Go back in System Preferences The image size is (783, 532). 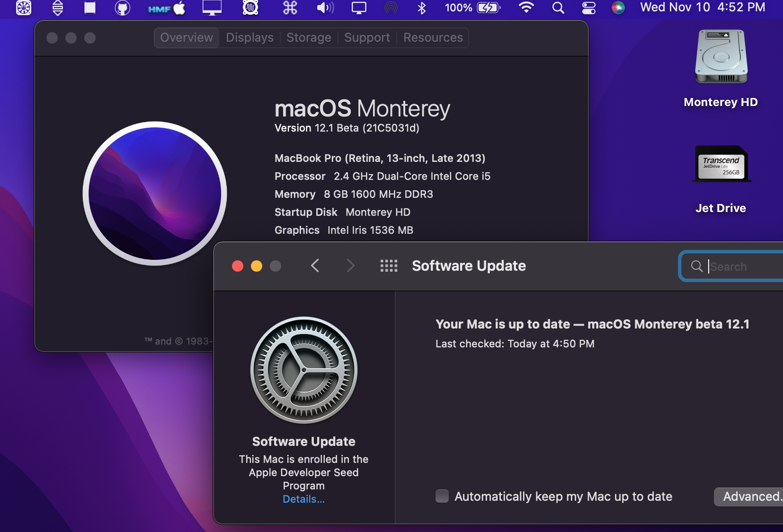click(x=315, y=266)
